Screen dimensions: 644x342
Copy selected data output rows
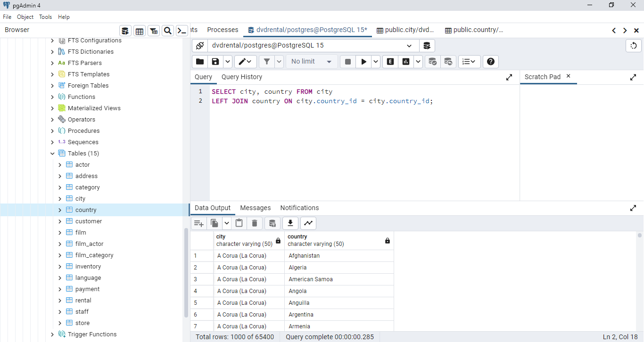click(215, 223)
